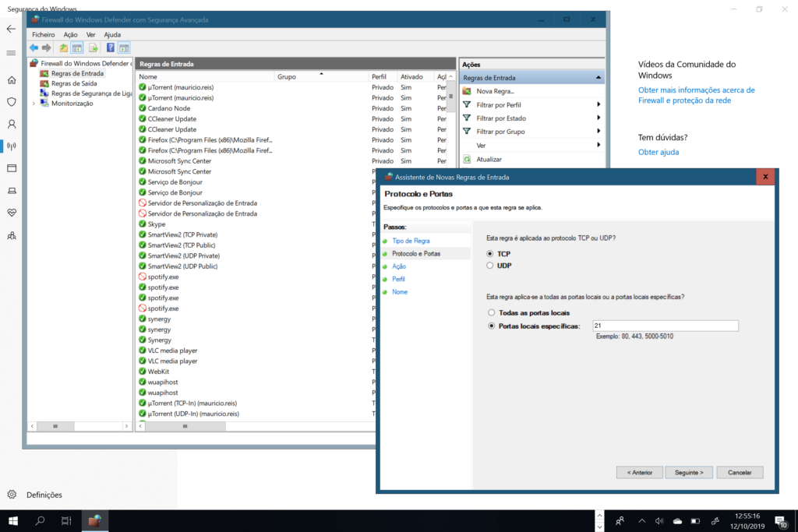Open the Obter ajuda link
This screenshot has width=798, height=532.
[x=659, y=152]
